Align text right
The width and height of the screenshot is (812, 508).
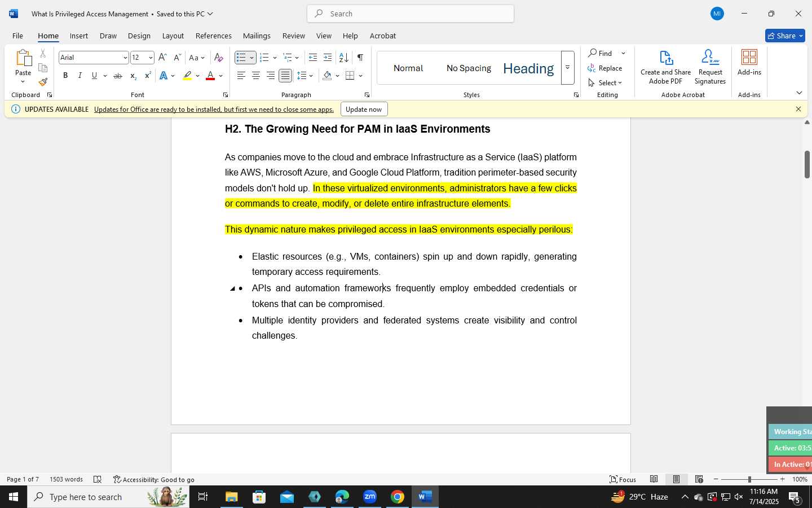[x=271, y=76]
